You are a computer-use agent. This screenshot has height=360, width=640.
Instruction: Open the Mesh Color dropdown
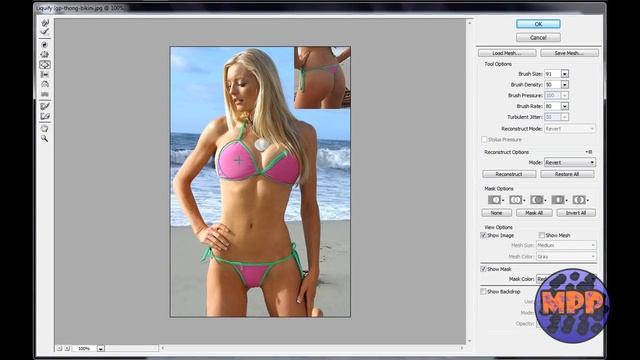coord(566,256)
